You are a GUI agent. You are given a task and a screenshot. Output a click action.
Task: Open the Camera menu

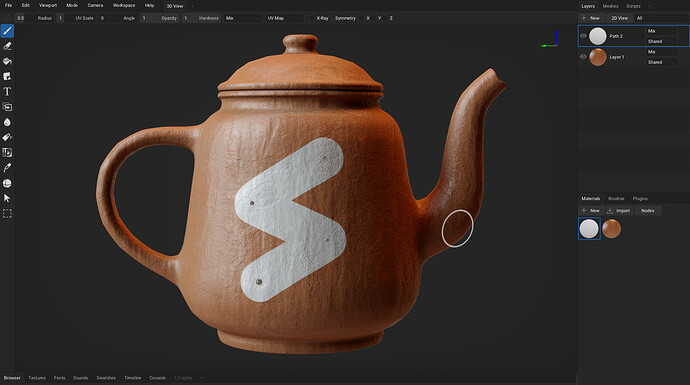click(x=95, y=5)
